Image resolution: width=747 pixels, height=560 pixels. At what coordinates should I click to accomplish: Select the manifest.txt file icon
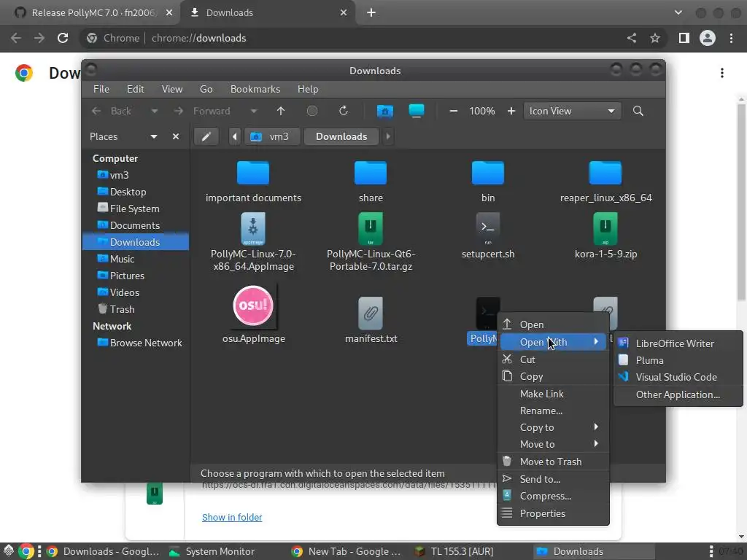pos(370,313)
